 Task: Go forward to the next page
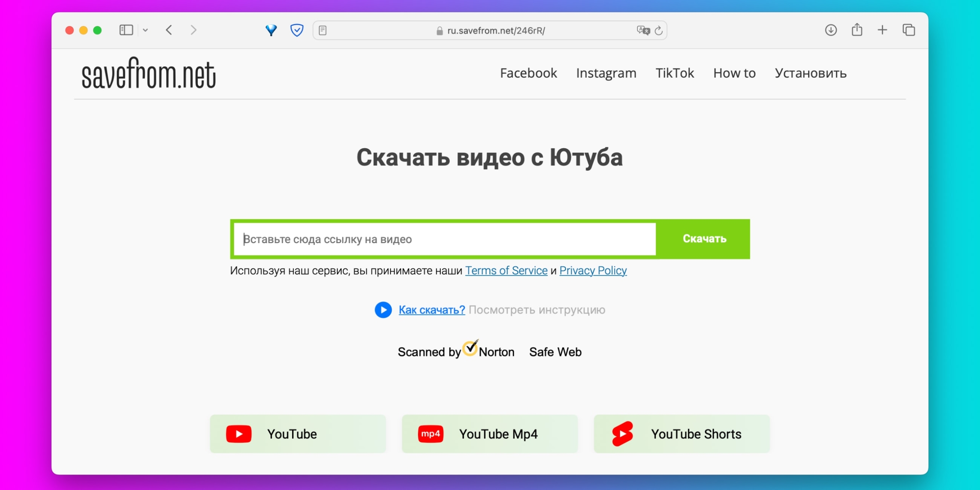[x=193, y=30]
